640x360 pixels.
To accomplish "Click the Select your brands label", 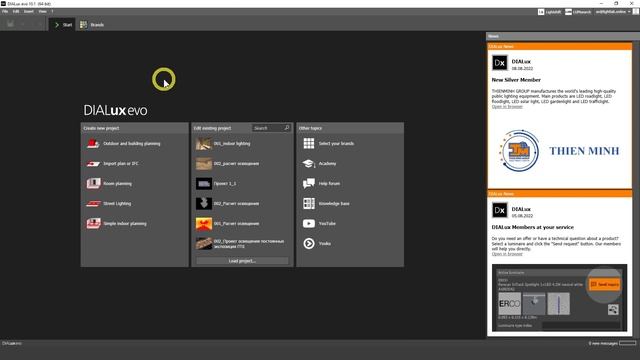I will pyautogui.click(x=336, y=144).
